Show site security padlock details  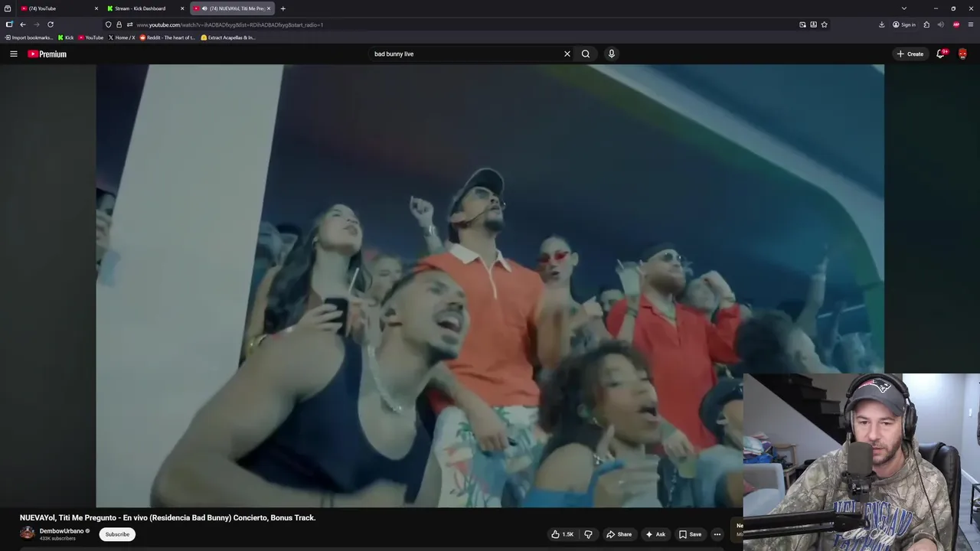[119, 24]
